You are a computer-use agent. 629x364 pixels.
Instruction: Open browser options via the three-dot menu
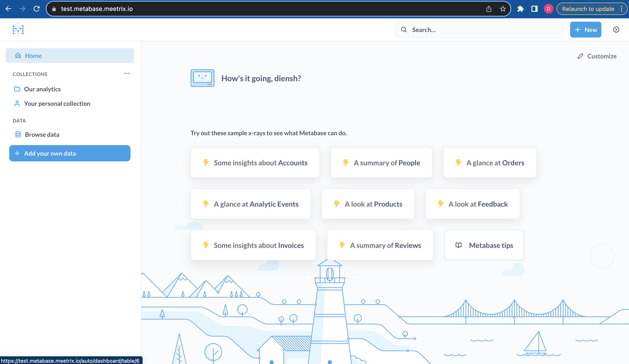(621, 9)
